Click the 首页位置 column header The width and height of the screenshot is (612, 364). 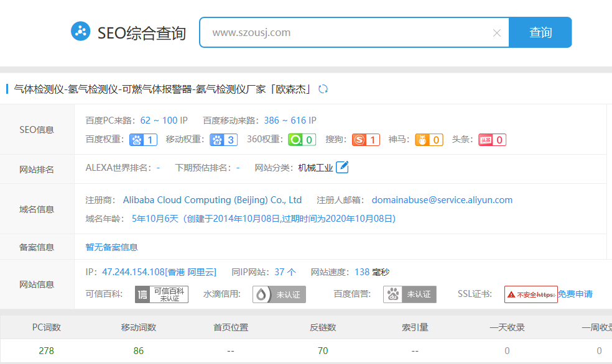click(x=231, y=327)
